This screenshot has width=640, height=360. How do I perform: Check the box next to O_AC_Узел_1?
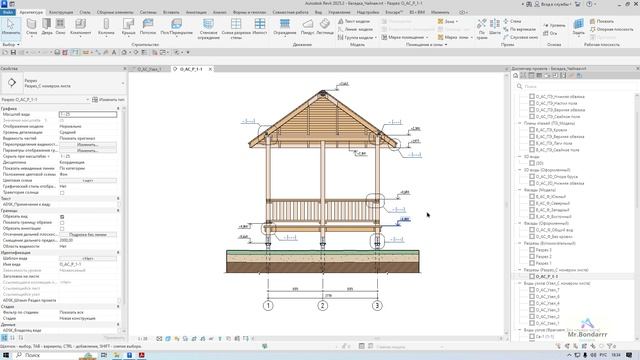coord(532,323)
